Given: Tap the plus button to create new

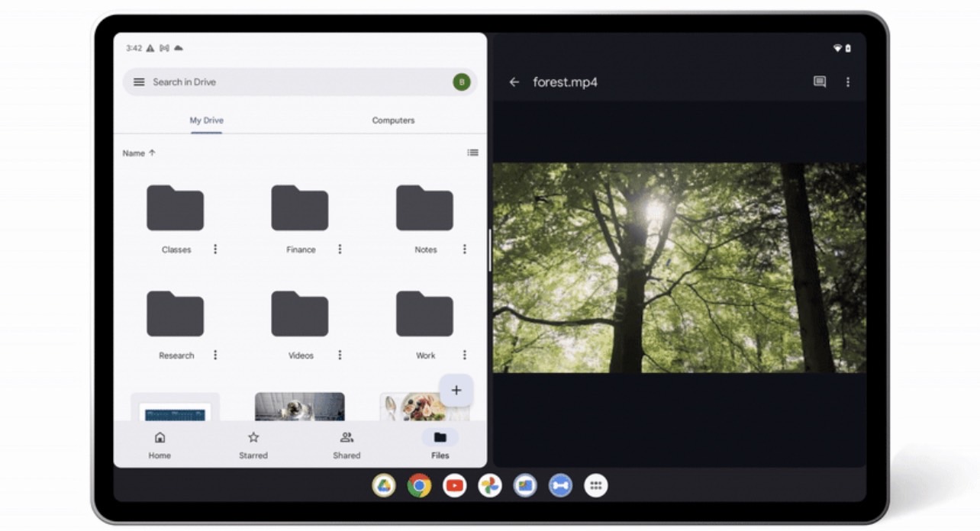Looking at the screenshot, I should [456, 391].
